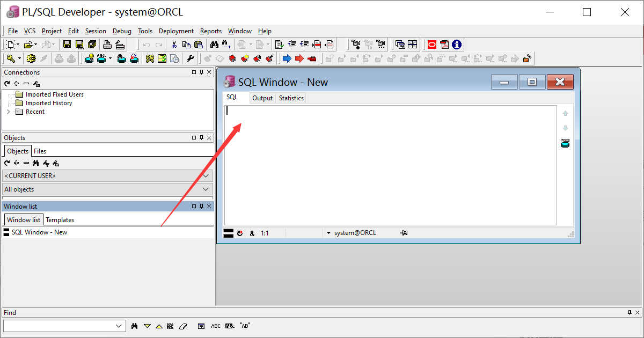Click the Log on key icon
This screenshot has height=338, width=644.
[11, 58]
